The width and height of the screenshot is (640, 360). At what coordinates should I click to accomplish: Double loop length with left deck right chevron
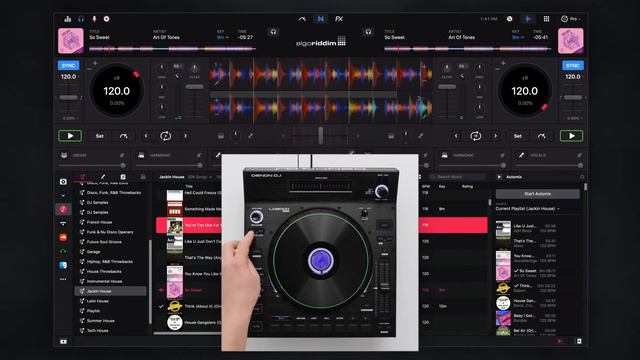point(185,136)
